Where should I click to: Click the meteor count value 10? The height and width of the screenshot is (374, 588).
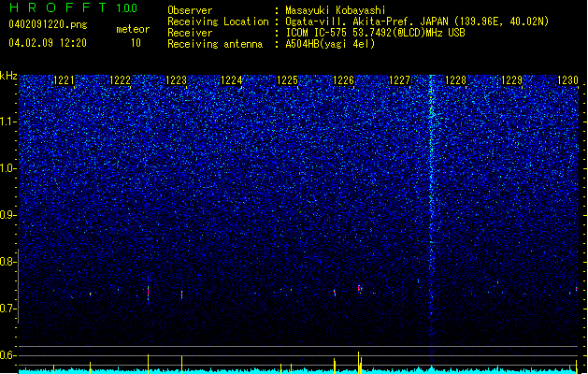(136, 43)
